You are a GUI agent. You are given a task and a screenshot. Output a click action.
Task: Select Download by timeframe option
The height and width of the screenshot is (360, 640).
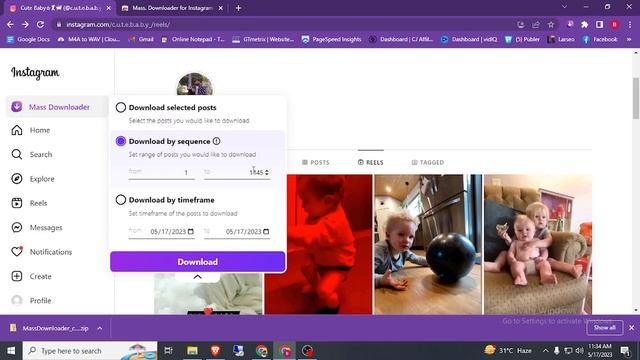click(x=120, y=200)
